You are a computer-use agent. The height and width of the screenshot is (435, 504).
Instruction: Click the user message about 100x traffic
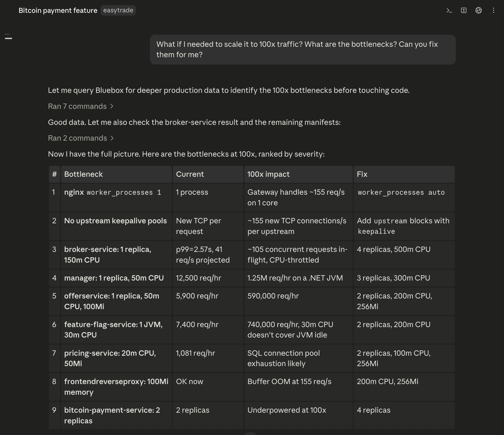coord(303,49)
